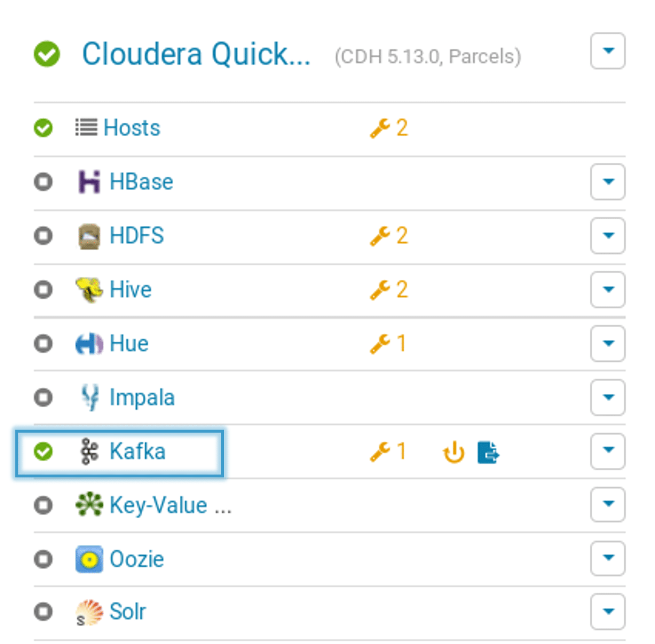Open the Cloudera Quick... cluster link

pyautogui.click(x=196, y=54)
